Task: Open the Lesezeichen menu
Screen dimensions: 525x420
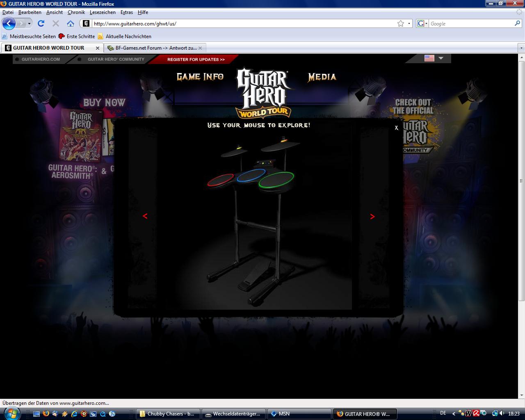Action: point(103,12)
